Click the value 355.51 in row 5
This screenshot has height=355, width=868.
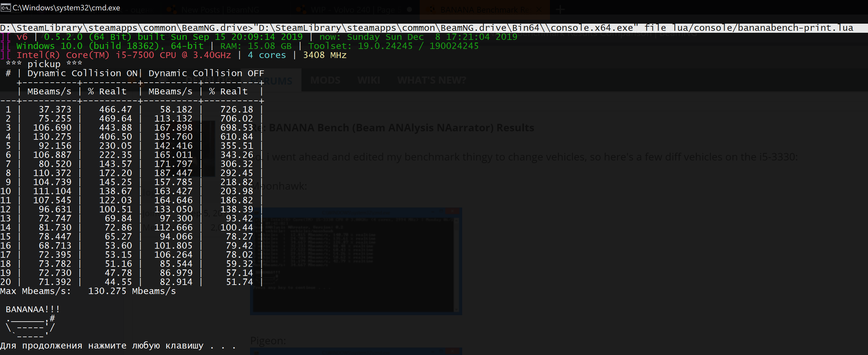click(236, 146)
